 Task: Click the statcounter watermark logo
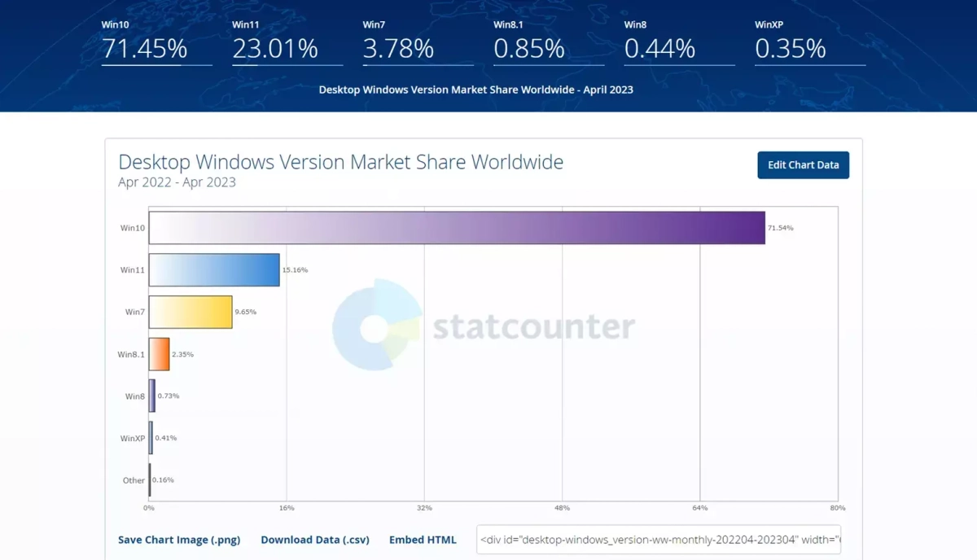(484, 326)
